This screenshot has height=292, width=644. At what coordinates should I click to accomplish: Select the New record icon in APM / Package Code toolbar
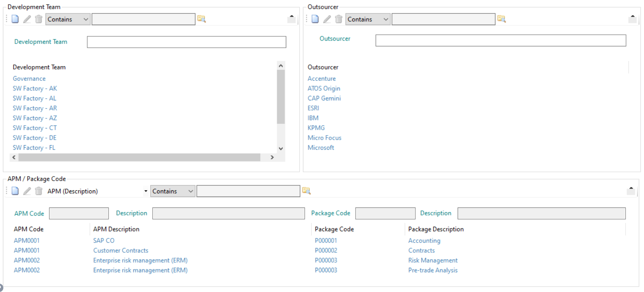(15, 191)
